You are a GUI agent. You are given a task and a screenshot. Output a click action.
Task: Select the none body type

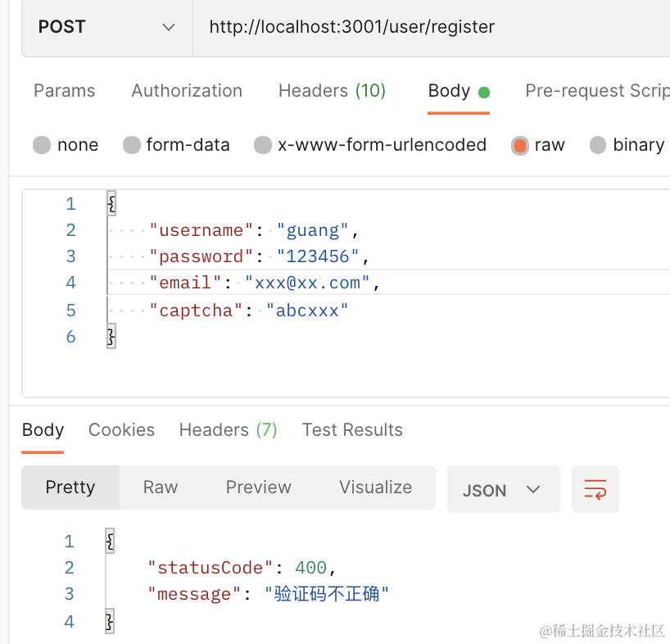pyautogui.click(x=42, y=146)
